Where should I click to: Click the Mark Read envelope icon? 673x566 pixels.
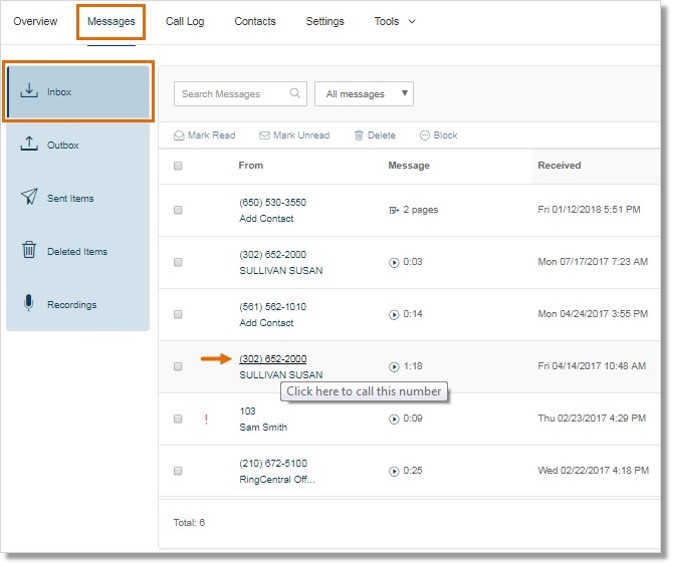pos(179,136)
